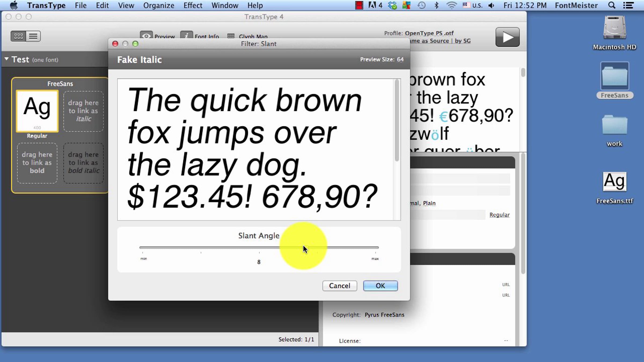Open the Help menu

point(255,5)
